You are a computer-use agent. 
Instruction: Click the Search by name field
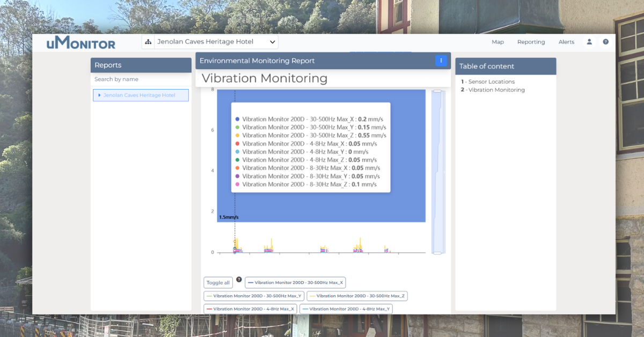pyautogui.click(x=141, y=78)
